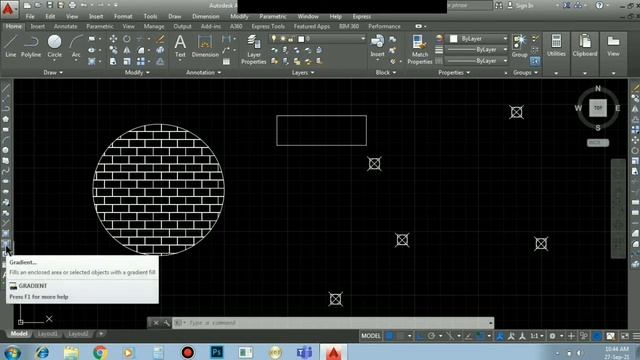Select the Array tool in the Modify panel

click(x=141, y=62)
